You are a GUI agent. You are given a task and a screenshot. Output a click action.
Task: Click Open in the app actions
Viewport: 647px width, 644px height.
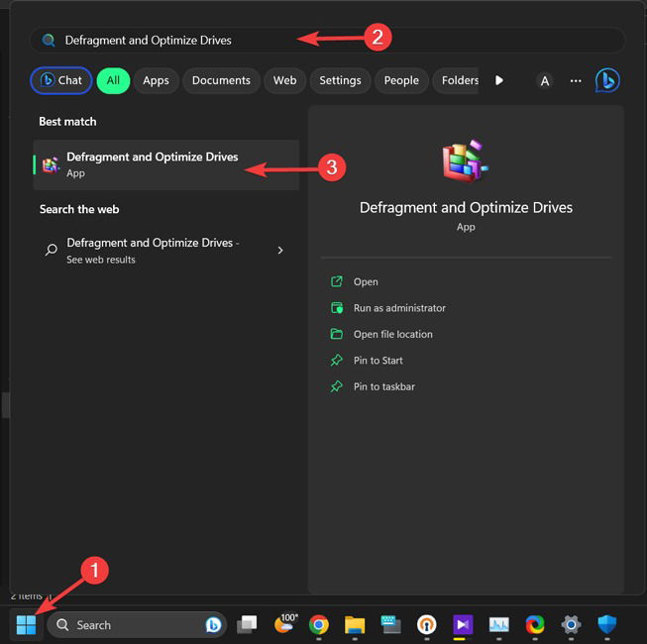(x=366, y=281)
